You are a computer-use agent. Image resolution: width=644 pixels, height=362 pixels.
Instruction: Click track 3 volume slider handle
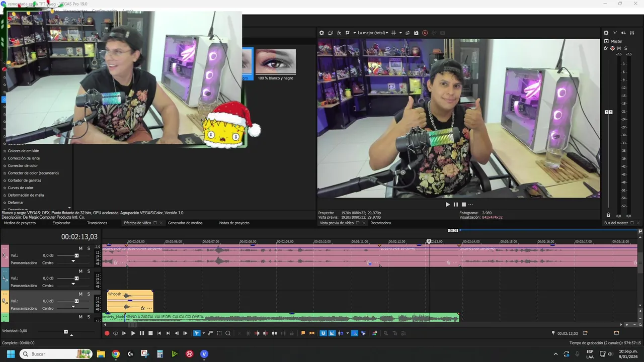click(76, 255)
